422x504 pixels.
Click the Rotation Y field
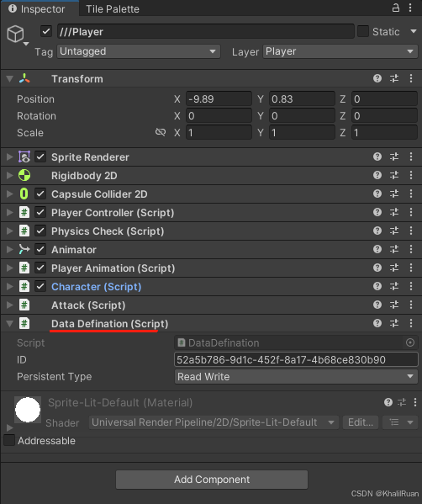point(302,116)
